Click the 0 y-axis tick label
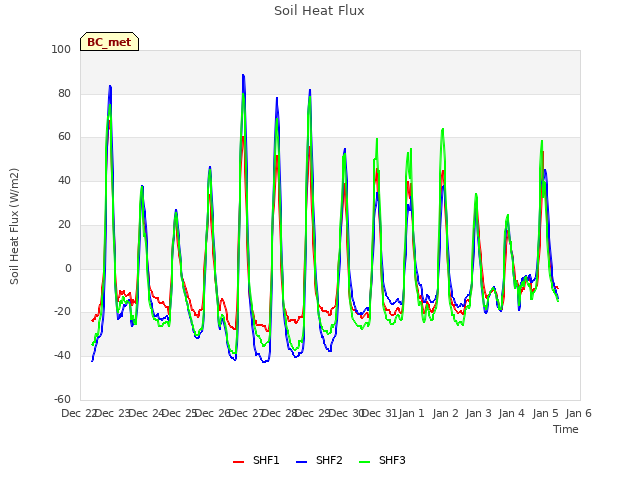640x480 pixels. (68, 269)
